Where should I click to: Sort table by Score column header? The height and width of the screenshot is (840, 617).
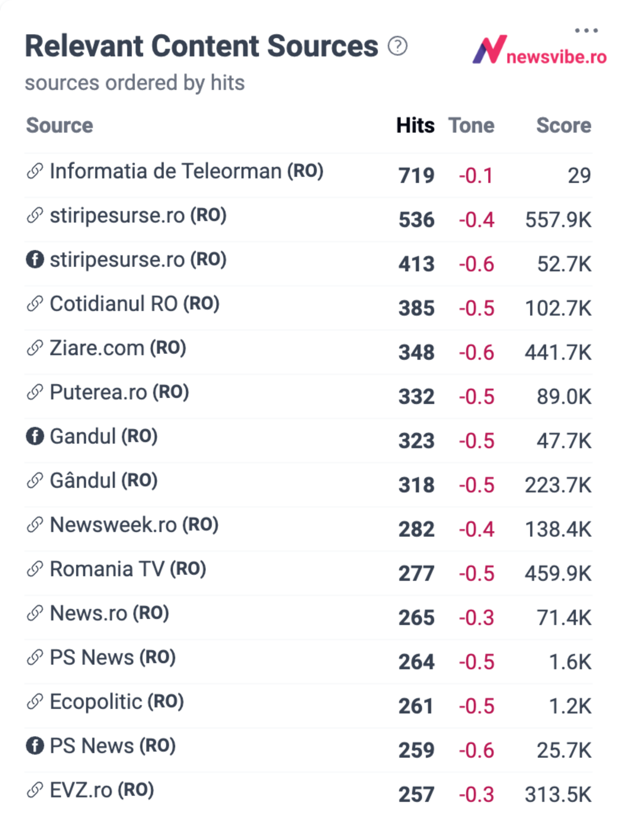[x=564, y=125]
